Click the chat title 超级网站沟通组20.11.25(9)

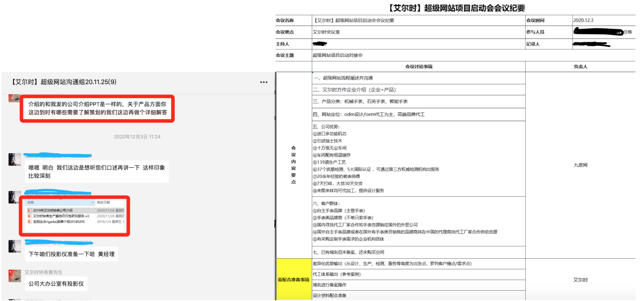click(64, 82)
